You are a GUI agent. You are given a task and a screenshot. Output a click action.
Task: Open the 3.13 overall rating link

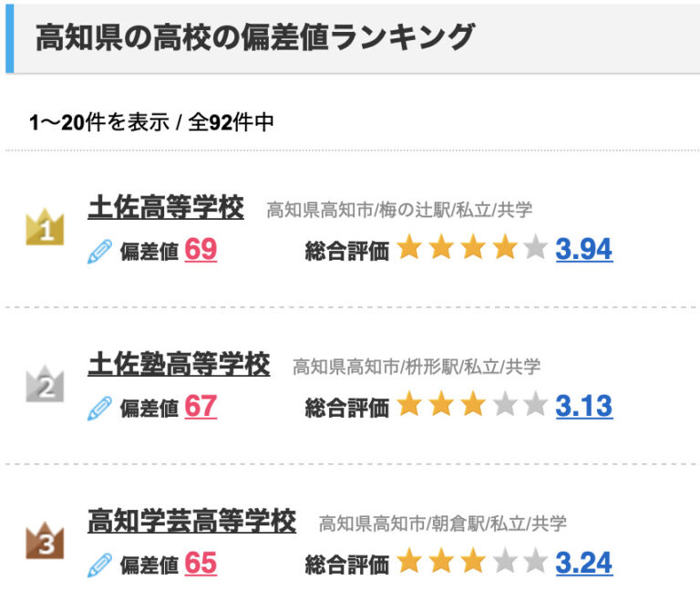(583, 406)
